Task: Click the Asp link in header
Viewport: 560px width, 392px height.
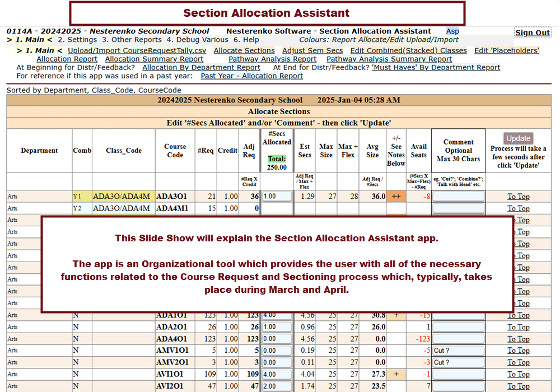Action: pyautogui.click(x=452, y=31)
